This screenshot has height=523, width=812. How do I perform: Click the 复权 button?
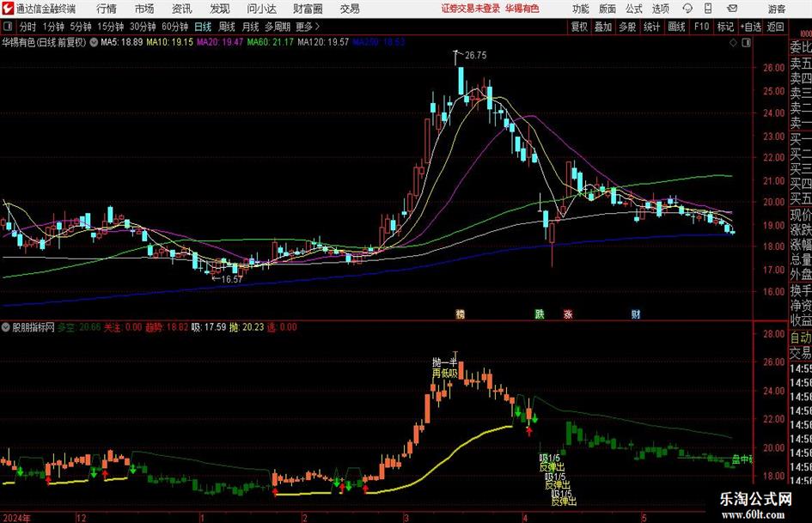click(x=579, y=27)
